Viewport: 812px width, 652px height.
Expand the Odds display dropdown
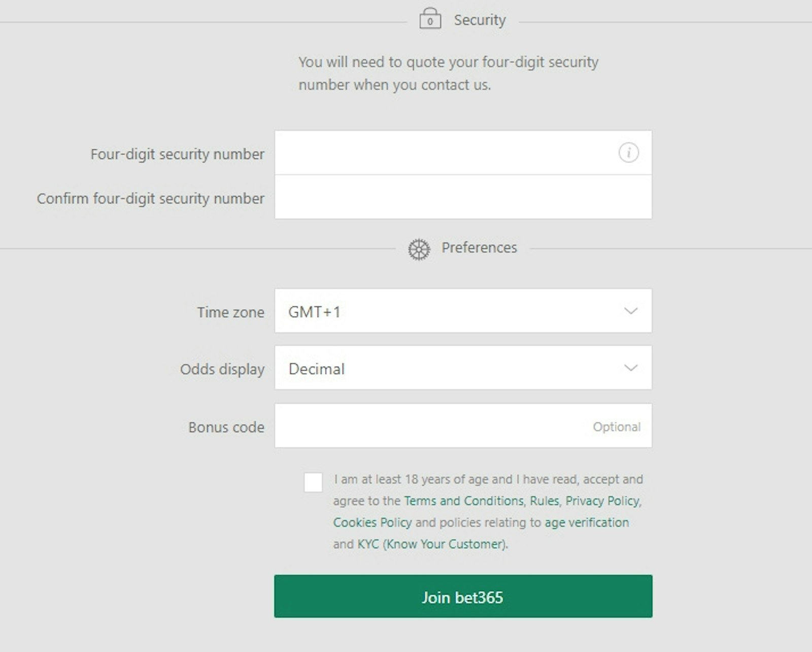point(462,368)
